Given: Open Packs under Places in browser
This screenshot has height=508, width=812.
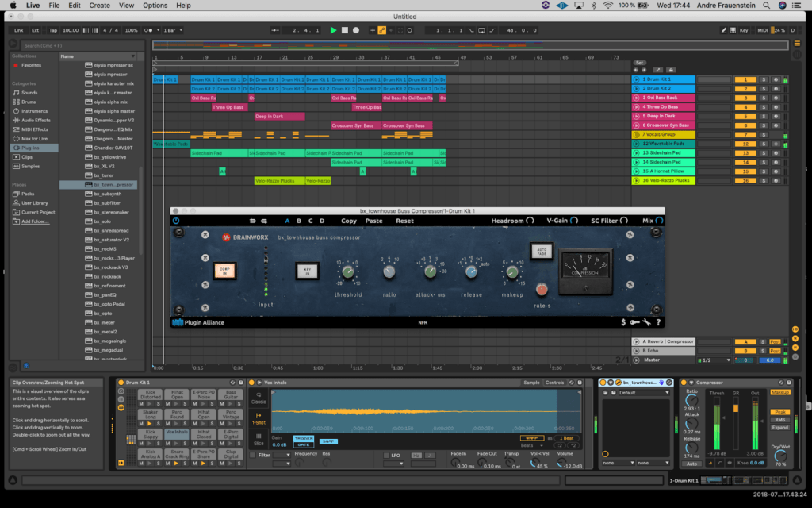Looking at the screenshot, I should 28,194.
